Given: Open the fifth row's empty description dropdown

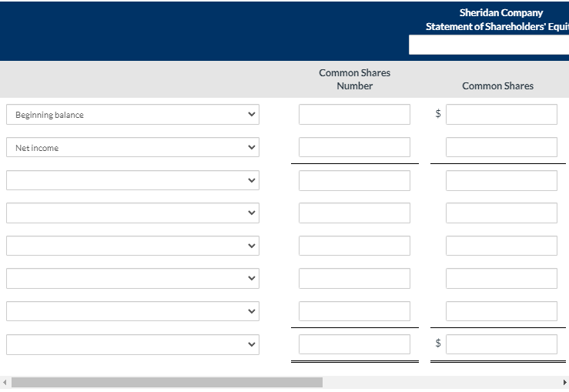Looking at the screenshot, I should (x=132, y=246).
